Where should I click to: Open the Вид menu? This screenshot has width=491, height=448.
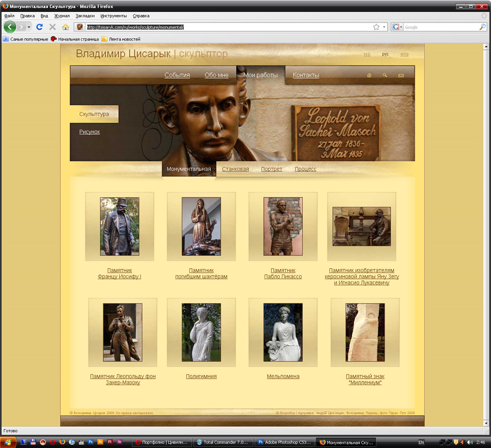click(45, 16)
